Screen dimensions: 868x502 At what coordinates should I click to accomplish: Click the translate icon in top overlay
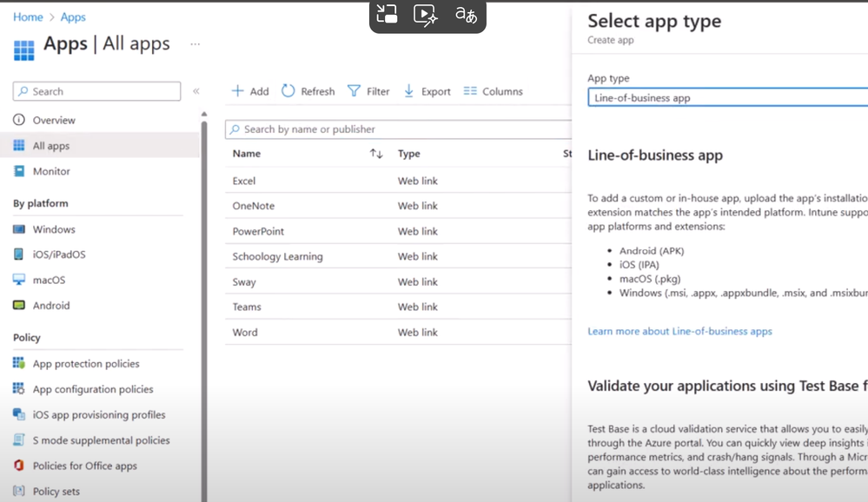[466, 15]
